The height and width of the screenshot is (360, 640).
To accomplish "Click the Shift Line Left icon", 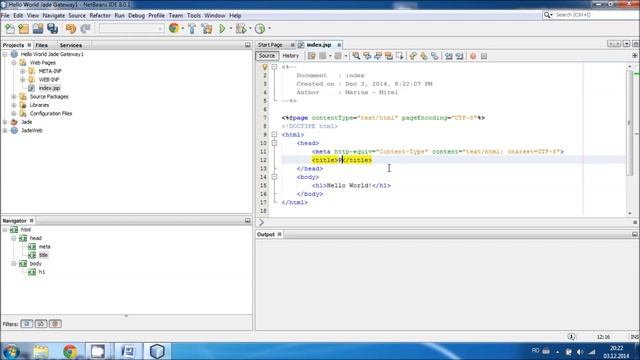I will coord(449,56).
